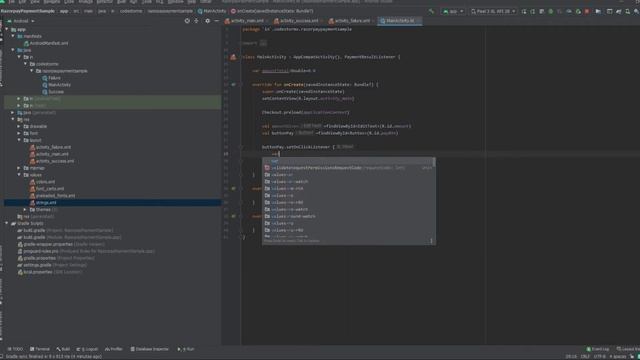The width and height of the screenshot is (640, 360).
Task: Collapse the values folder
Action: (x=19, y=175)
